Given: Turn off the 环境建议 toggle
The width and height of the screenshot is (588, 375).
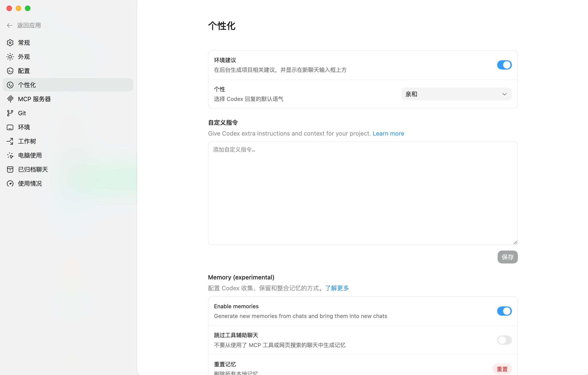Looking at the screenshot, I should [x=504, y=65].
